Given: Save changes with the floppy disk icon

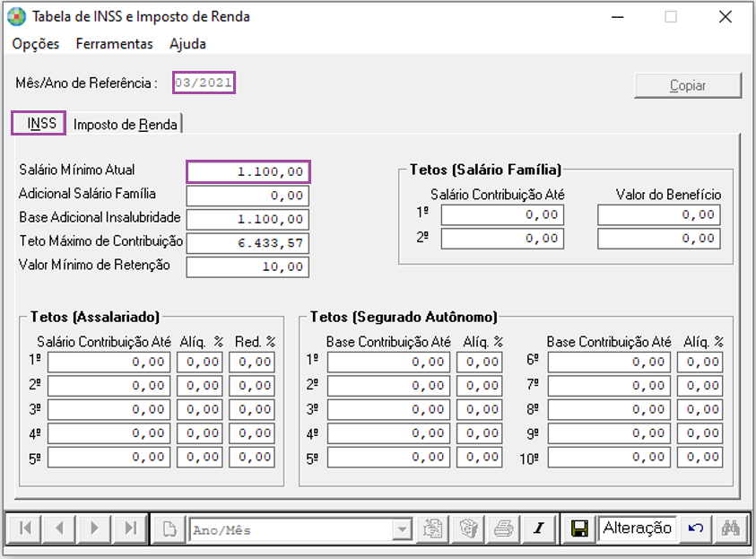Looking at the screenshot, I should point(579,528).
